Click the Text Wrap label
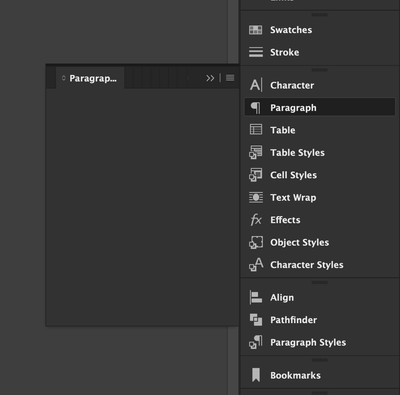This screenshot has width=400, height=395. point(293,198)
